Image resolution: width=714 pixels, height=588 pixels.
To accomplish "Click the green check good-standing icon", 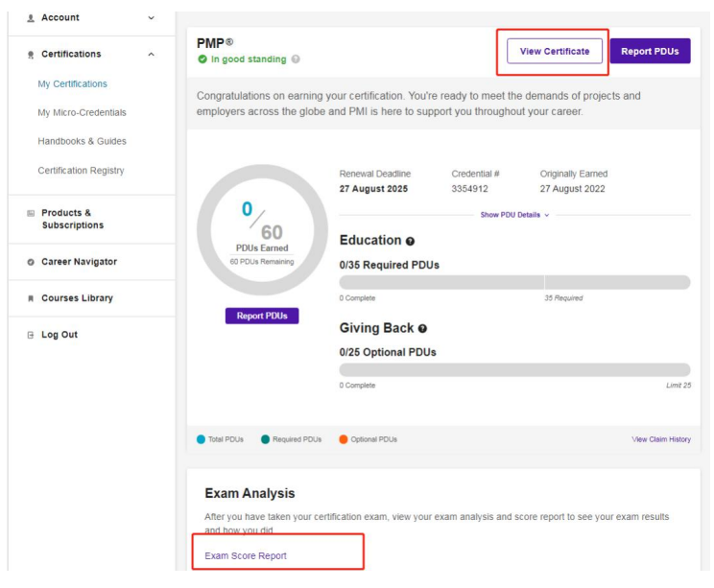I will pyautogui.click(x=202, y=59).
